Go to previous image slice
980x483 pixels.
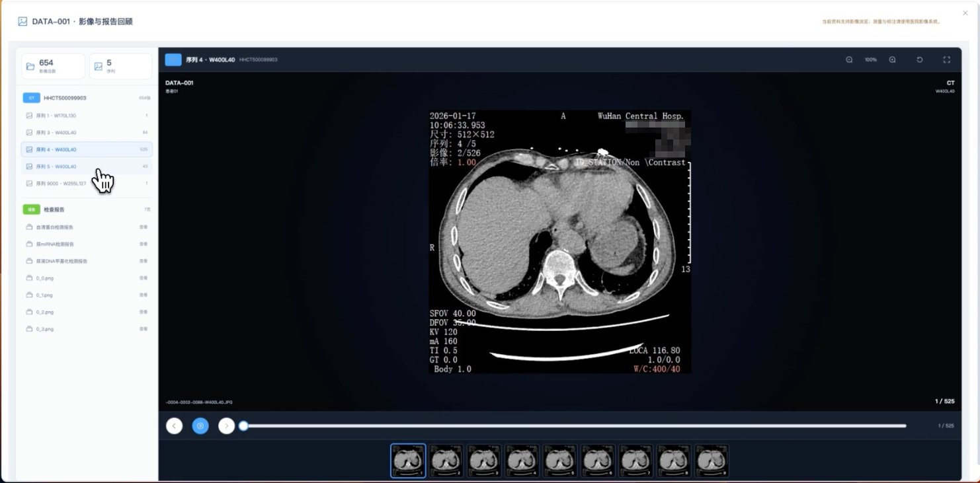174,426
